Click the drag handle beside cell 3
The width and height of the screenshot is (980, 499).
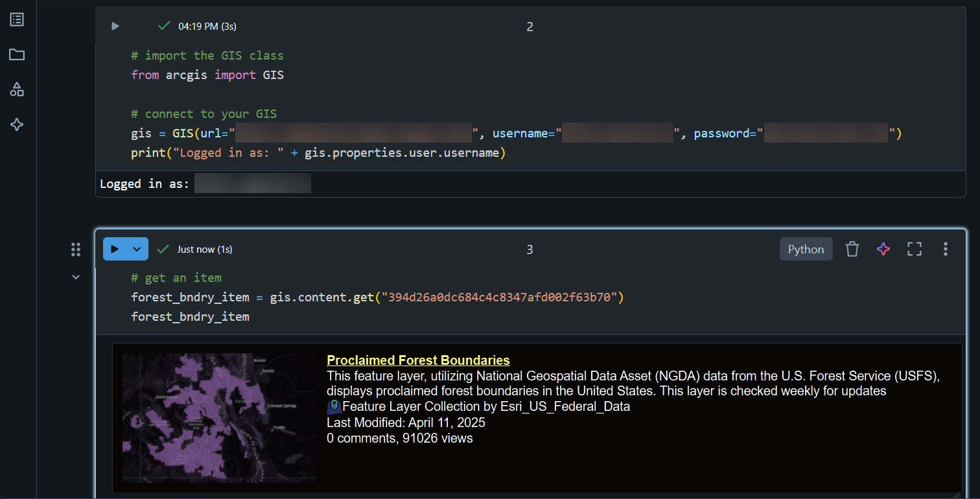coord(76,250)
